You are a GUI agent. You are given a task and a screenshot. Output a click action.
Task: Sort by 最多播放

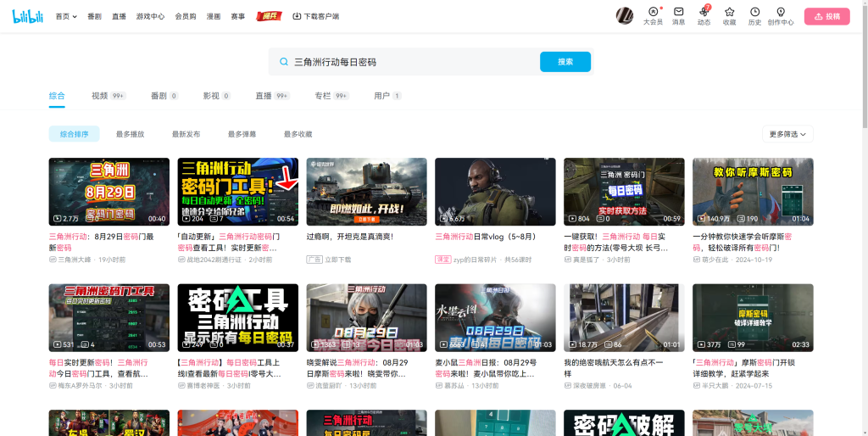tap(130, 134)
